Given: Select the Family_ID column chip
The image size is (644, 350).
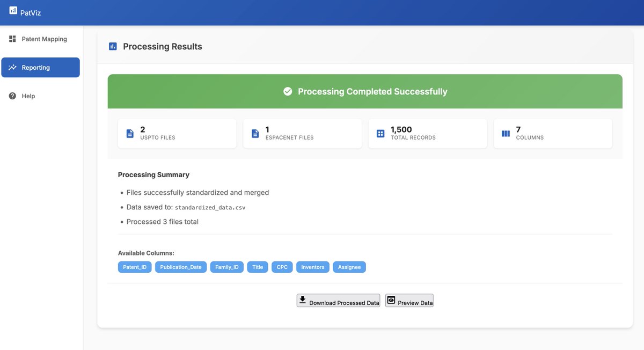Looking at the screenshot, I should pyautogui.click(x=227, y=267).
